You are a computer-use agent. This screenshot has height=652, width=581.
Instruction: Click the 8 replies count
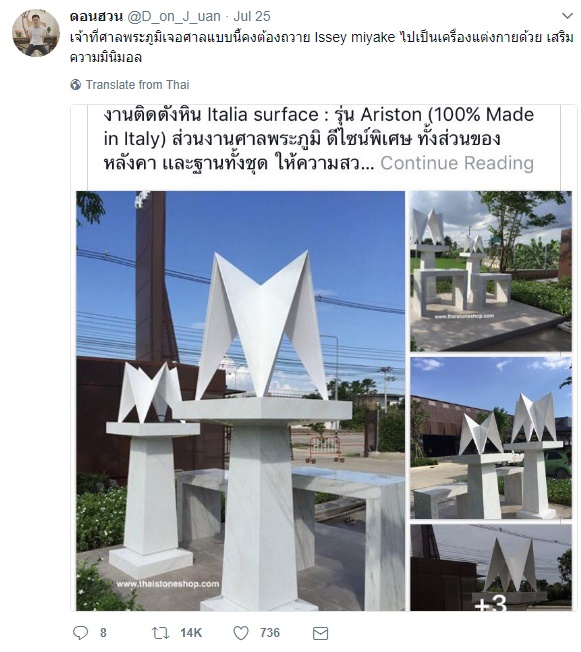coord(103,633)
